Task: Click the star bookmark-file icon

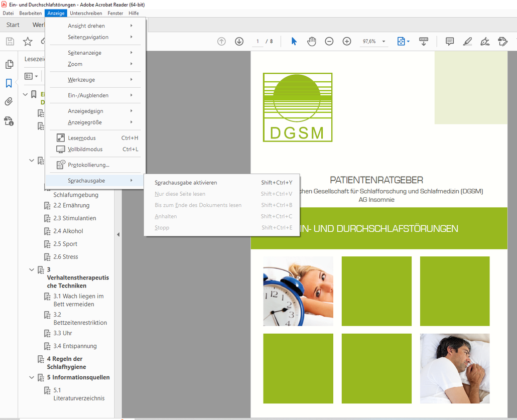Action: pos(28,41)
